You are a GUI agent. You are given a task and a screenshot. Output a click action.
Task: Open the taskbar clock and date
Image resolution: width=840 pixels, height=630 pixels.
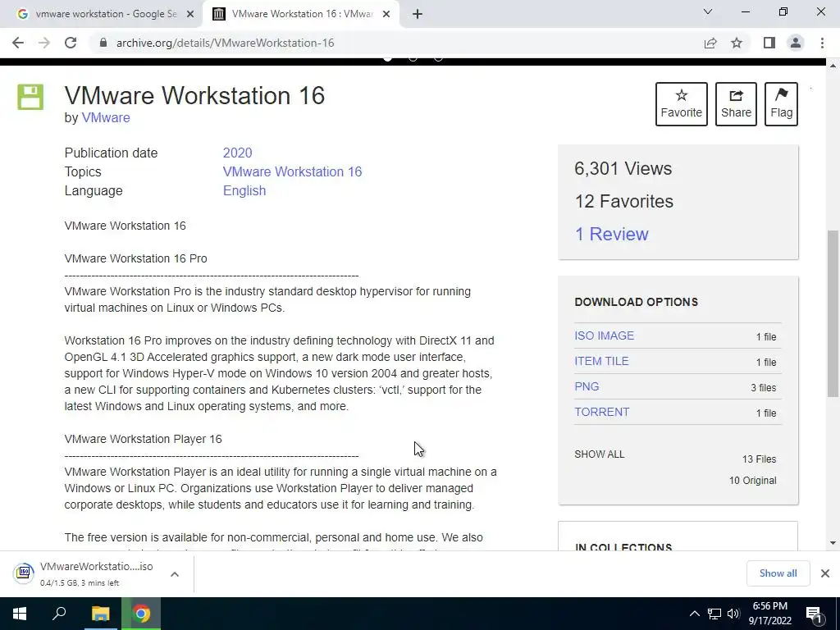tap(769, 614)
